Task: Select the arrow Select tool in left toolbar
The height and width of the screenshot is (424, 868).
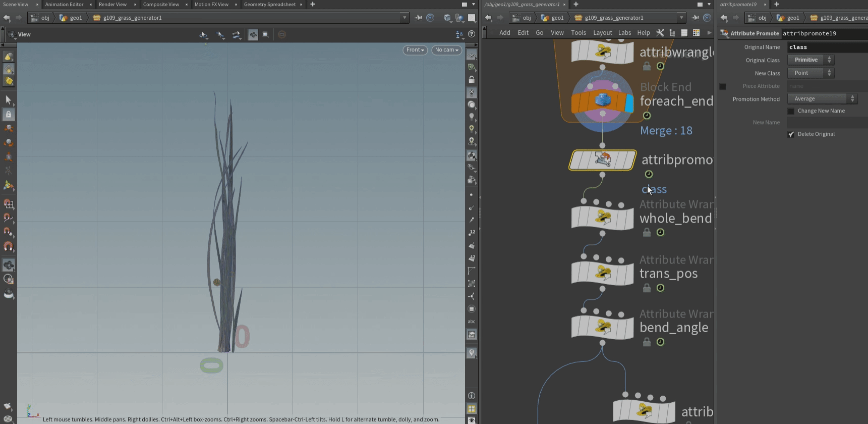Action: [8, 100]
